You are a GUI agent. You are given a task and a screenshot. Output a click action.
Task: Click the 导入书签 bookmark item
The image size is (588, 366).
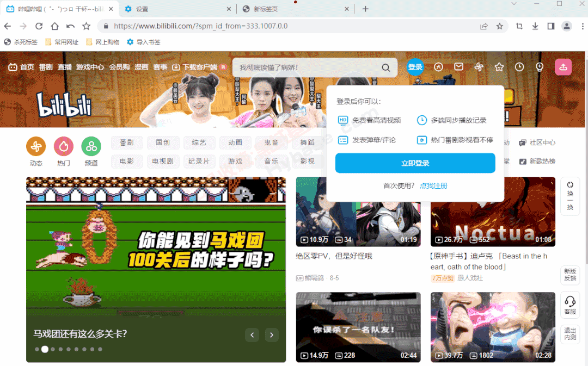(144, 42)
